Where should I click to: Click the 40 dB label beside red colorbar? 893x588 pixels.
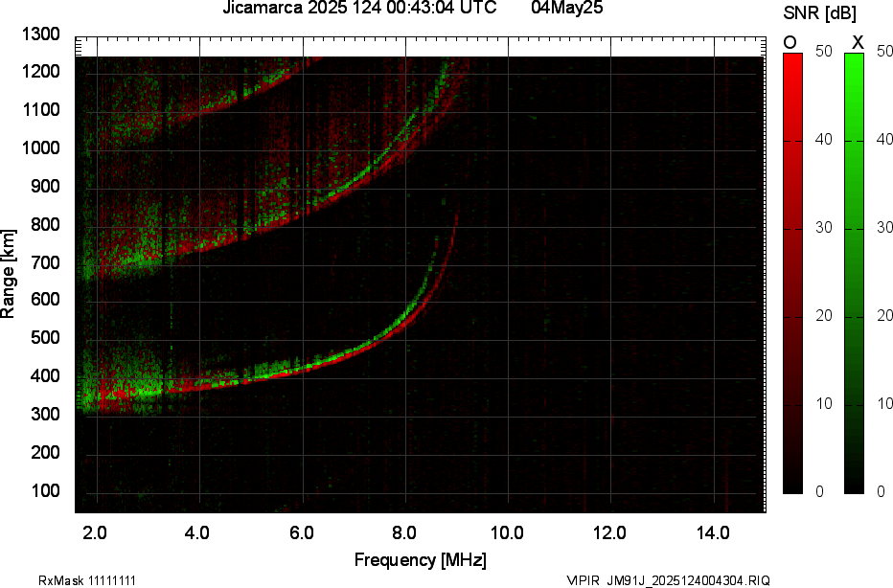click(x=823, y=140)
